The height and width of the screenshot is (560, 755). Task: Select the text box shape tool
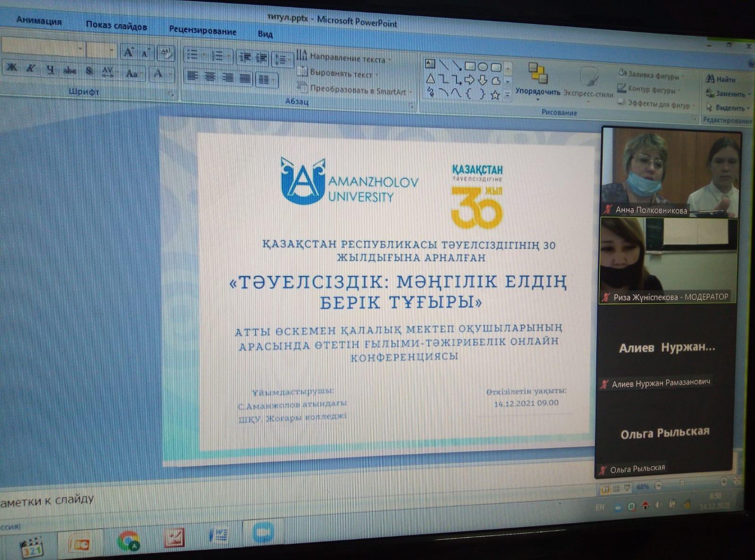(x=430, y=63)
